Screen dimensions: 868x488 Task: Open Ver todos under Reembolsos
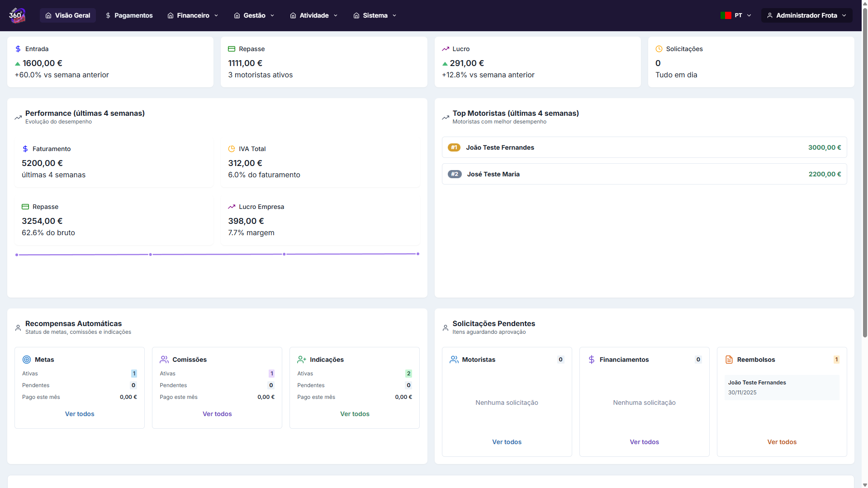782,442
